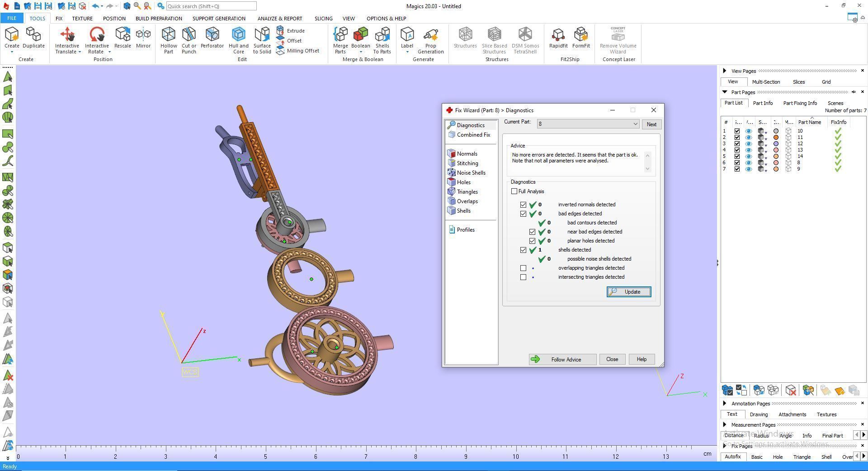The width and height of the screenshot is (868, 471).
Task: Open Hull and Core tool
Action: coord(239,40)
